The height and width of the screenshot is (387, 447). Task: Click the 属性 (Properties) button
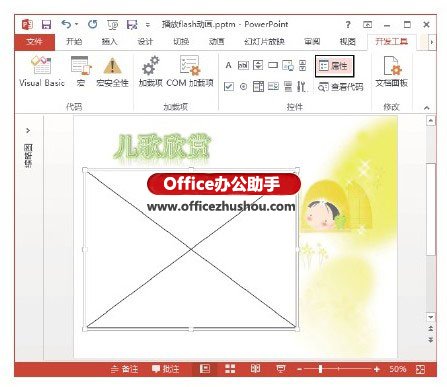[334, 66]
